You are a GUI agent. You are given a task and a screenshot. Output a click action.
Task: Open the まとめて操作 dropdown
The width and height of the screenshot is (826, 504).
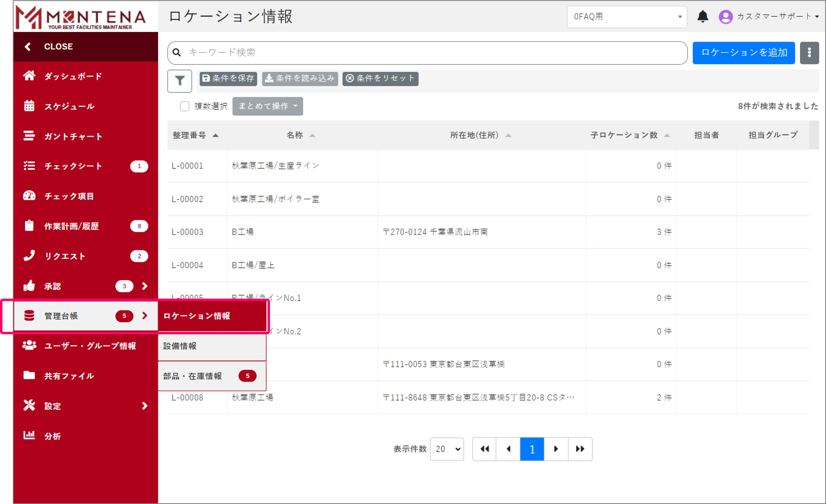(267, 106)
